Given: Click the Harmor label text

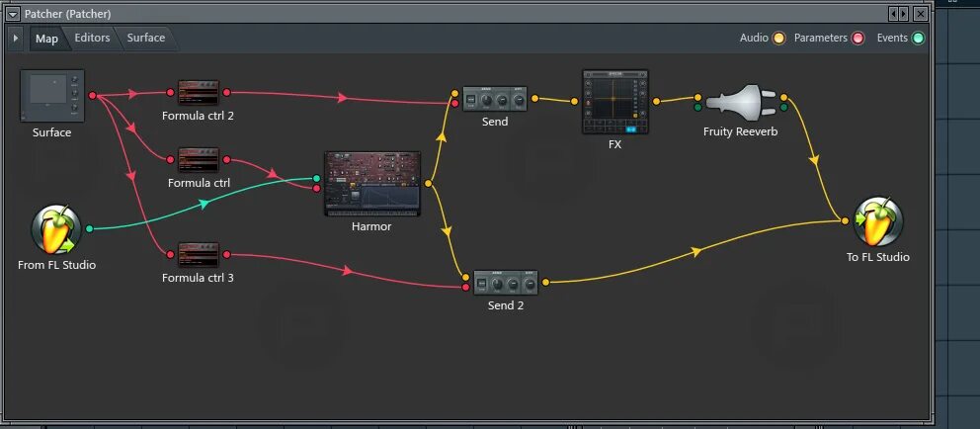Looking at the screenshot, I should click(371, 227).
